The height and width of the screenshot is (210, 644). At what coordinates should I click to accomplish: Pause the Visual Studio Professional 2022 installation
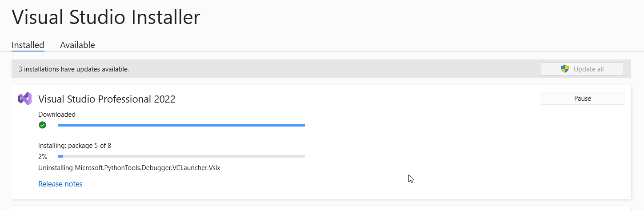point(582,99)
